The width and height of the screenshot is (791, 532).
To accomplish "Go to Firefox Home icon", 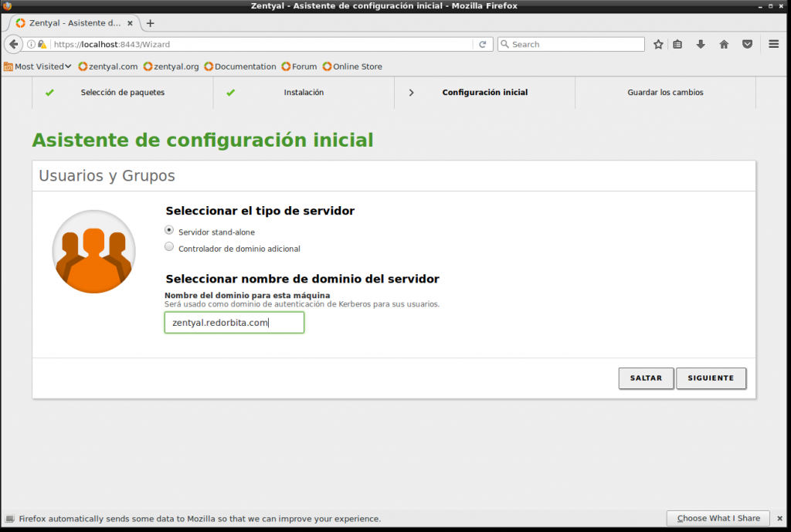I will [724, 45].
